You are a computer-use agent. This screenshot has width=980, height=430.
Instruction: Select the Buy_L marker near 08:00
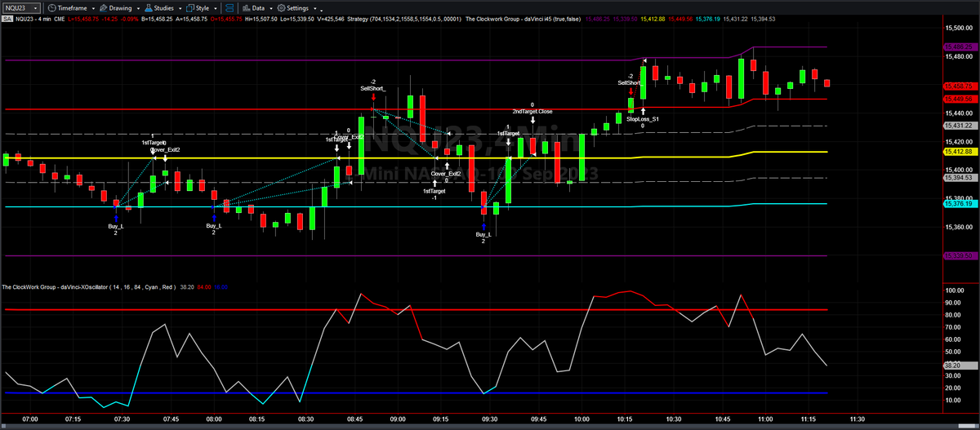click(x=213, y=226)
